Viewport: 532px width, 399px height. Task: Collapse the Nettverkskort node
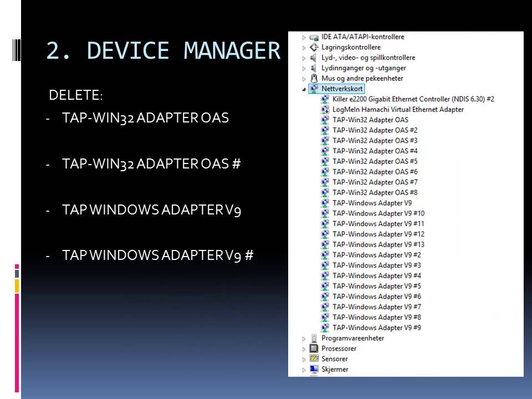[304, 90]
